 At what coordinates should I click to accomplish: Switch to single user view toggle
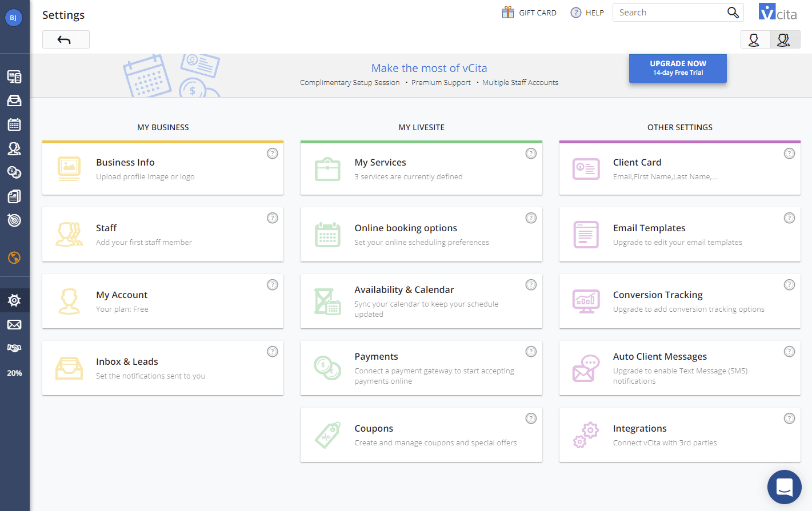755,40
